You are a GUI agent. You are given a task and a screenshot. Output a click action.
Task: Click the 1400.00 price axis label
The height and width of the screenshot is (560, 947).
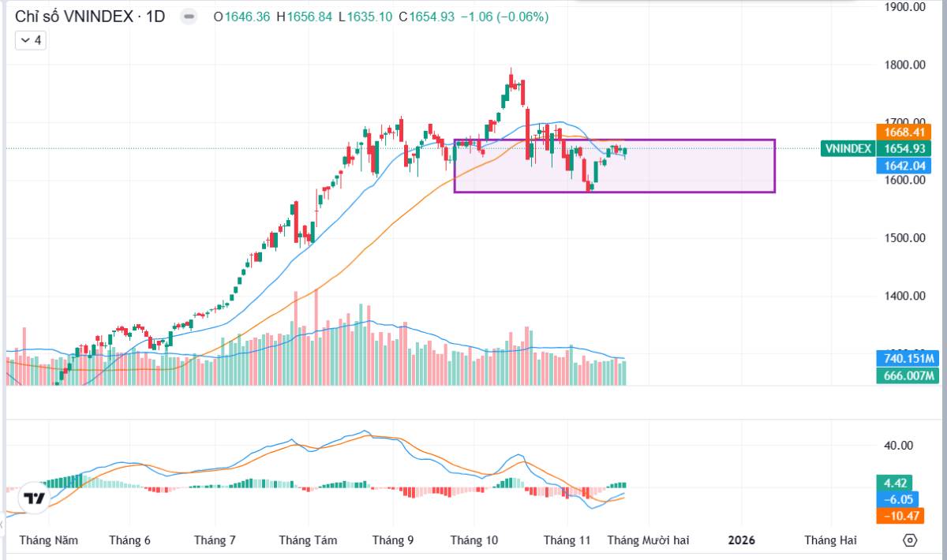(x=904, y=296)
